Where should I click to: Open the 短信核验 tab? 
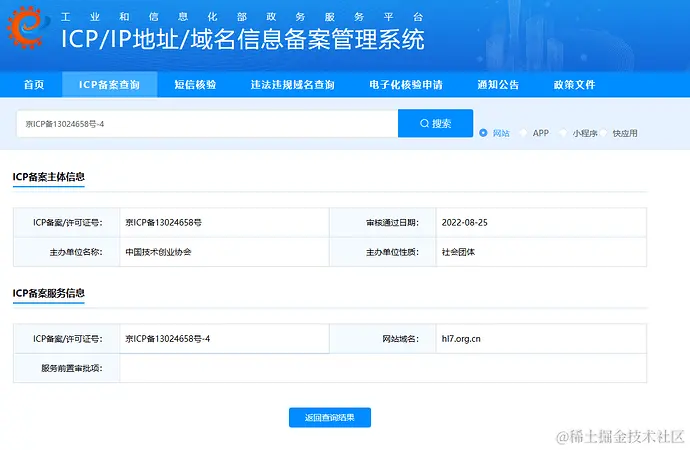pos(195,84)
